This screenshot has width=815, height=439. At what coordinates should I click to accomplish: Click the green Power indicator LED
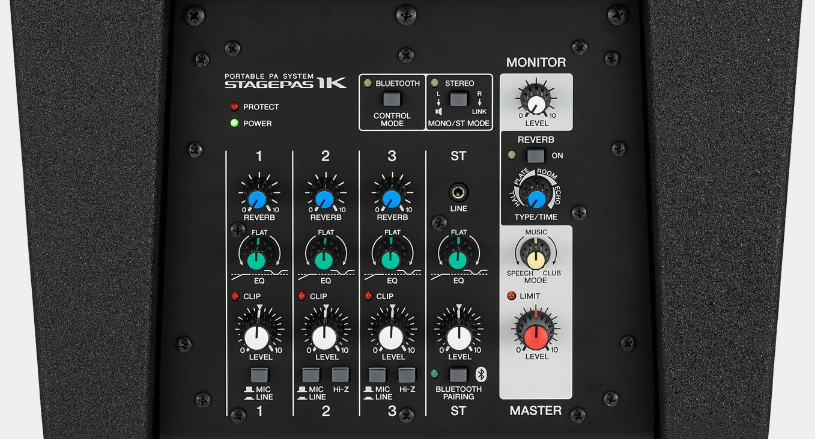pos(233,124)
